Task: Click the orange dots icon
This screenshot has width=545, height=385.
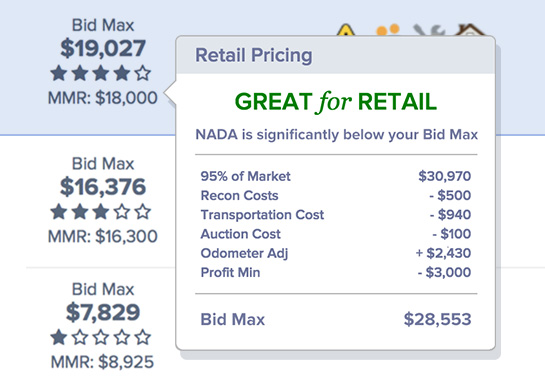Action: tap(388, 30)
